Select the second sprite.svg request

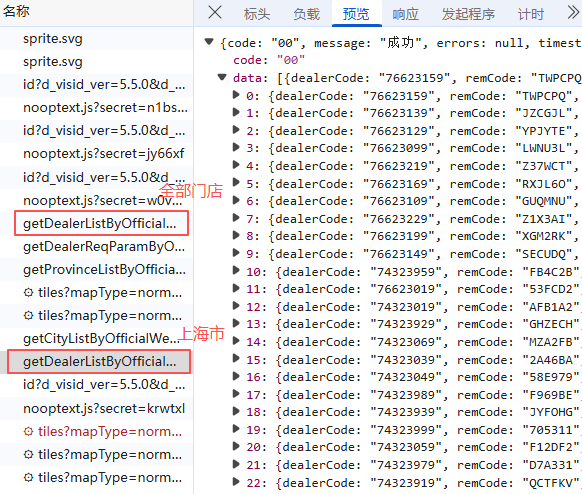[96, 62]
